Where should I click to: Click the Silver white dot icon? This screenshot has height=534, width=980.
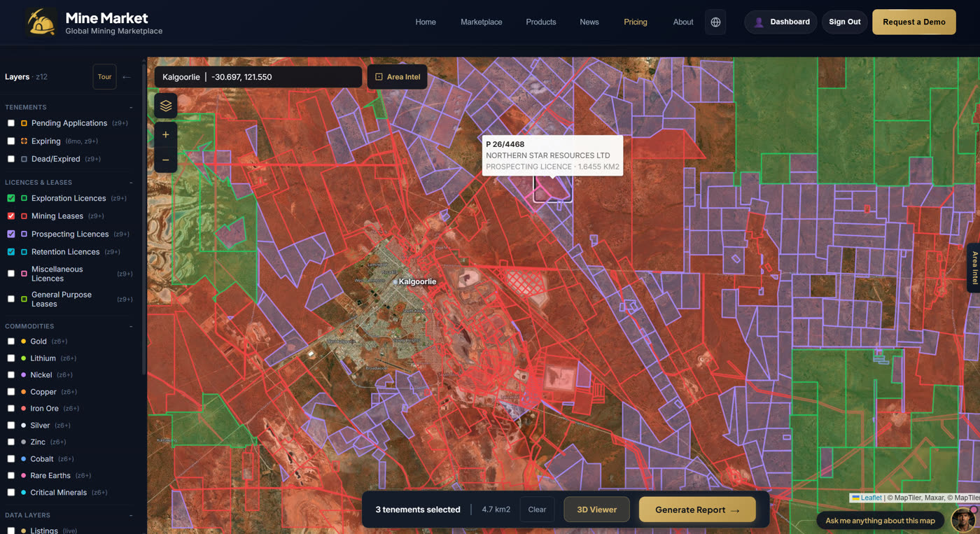coord(24,426)
